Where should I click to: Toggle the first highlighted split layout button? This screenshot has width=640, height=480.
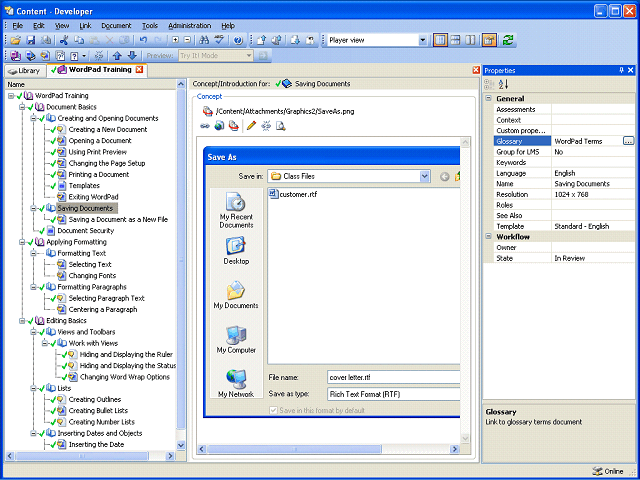coord(440,40)
